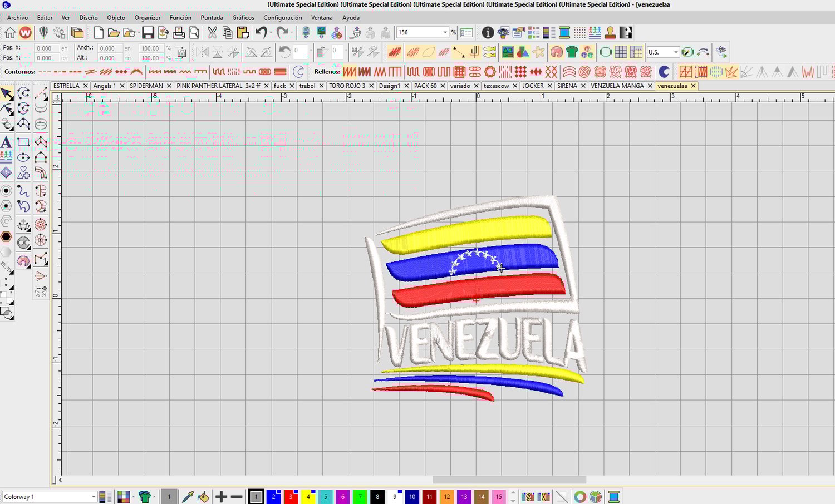Click the hoop display icon

605,52
